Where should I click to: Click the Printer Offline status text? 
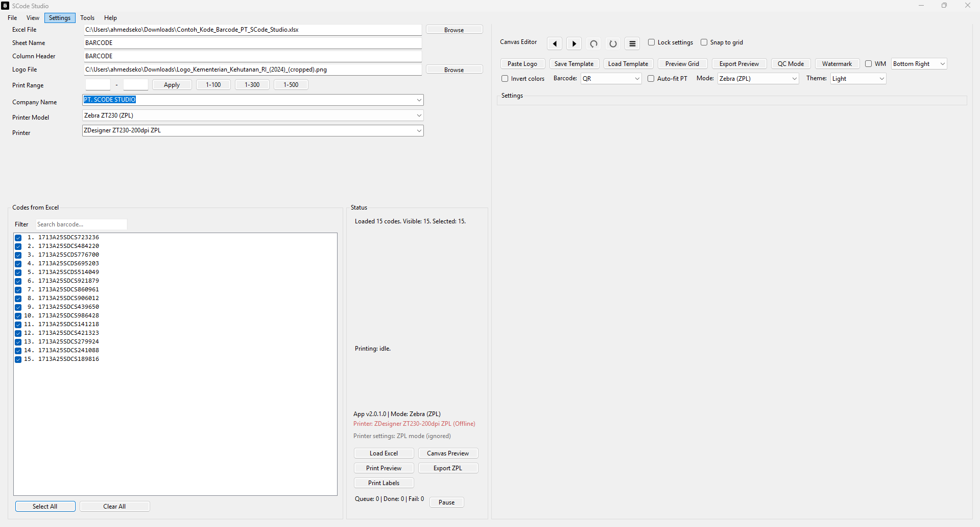414,424
